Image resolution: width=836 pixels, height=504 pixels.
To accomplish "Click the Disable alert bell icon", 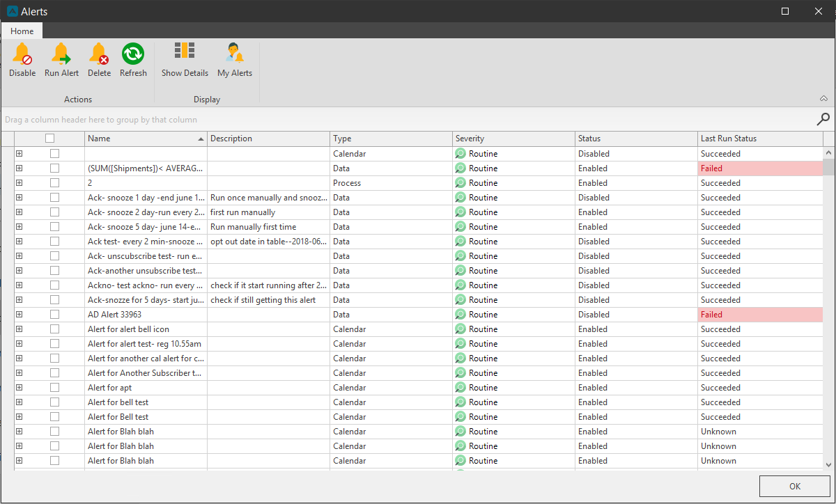I will (22, 54).
